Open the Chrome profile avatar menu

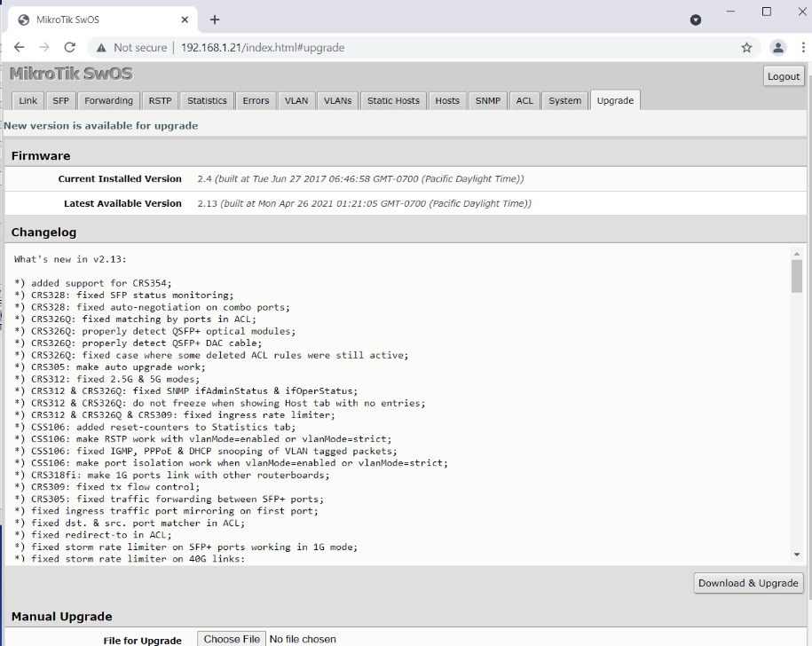[x=777, y=48]
